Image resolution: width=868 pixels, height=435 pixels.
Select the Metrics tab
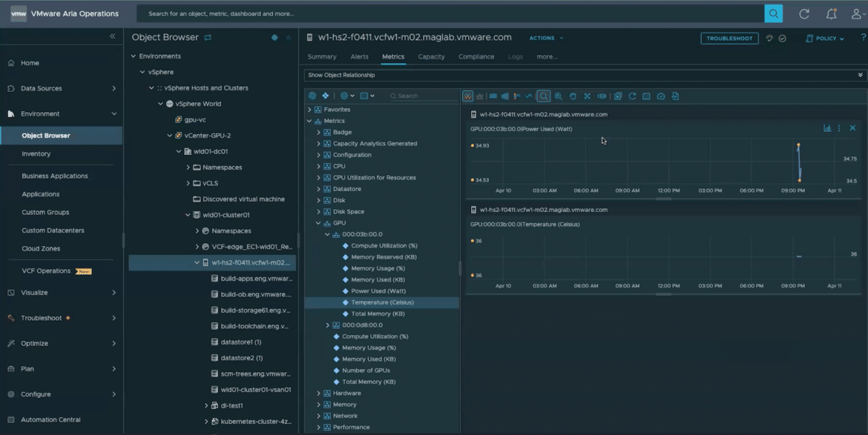click(x=393, y=56)
